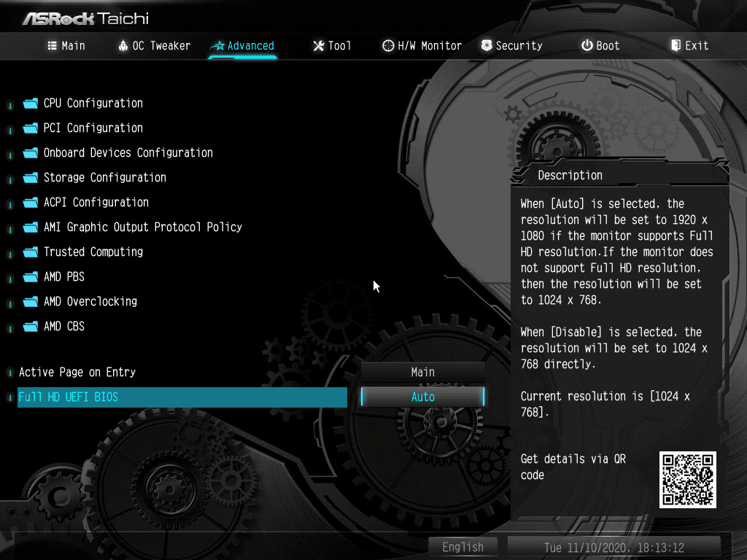Enter AMD CBS settings
747x560 pixels.
(64, 326)
